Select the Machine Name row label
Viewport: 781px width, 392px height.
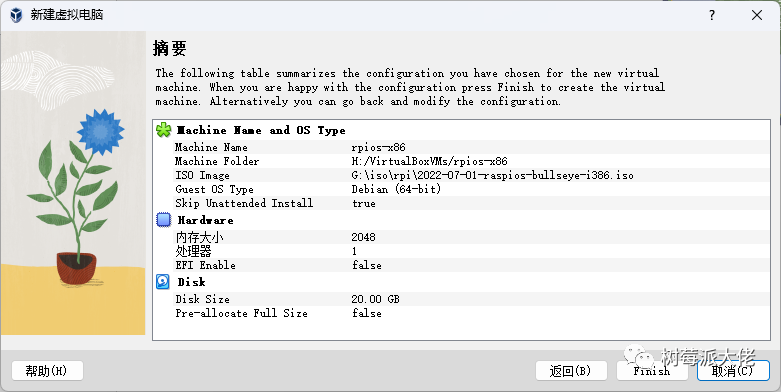pyautogui.click(x=211, y=147)
